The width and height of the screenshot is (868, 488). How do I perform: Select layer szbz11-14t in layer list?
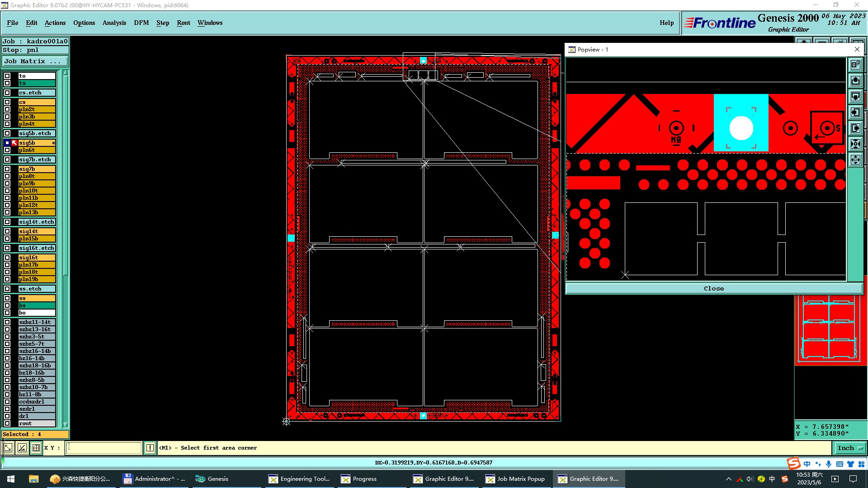37,322
